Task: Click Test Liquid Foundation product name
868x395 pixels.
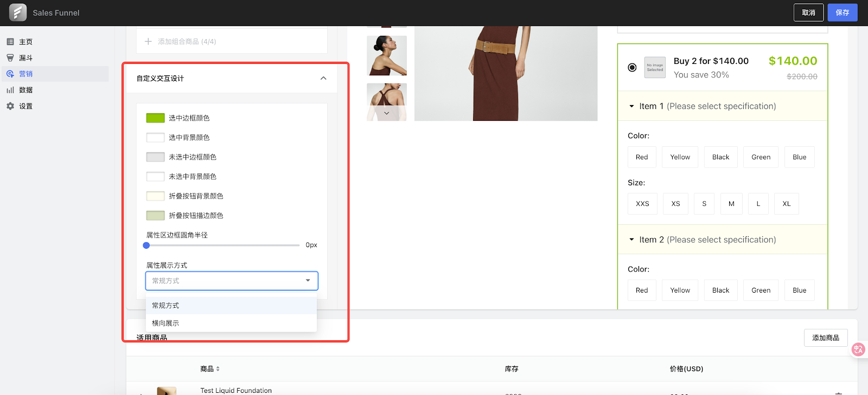Action: (x=236, y=390)
